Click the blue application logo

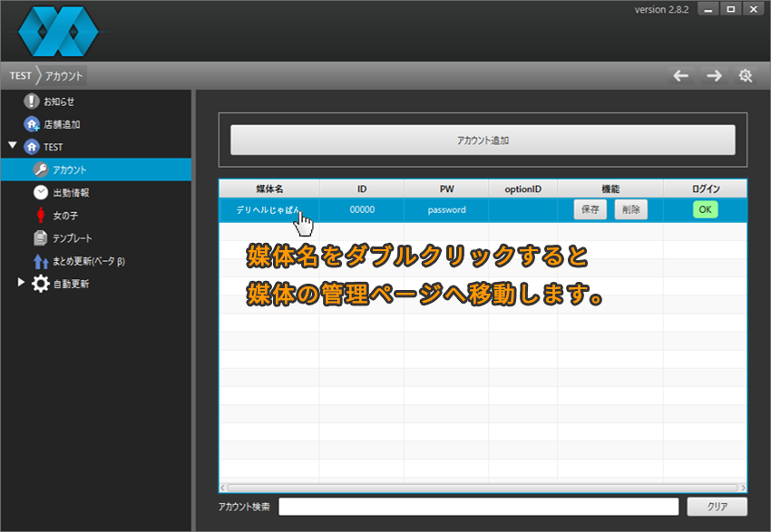pyautogui.click(x=58, y=32)
